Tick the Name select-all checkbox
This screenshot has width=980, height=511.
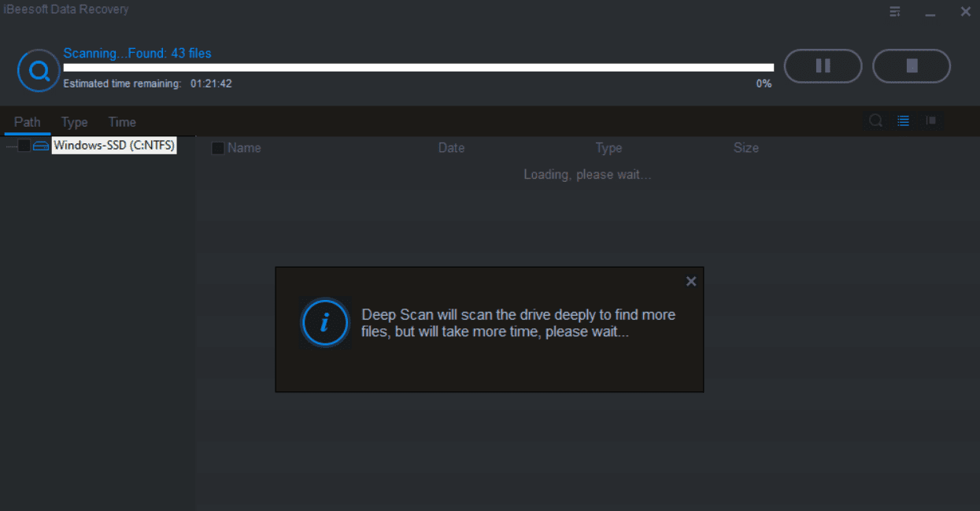(x=218, y=148)
